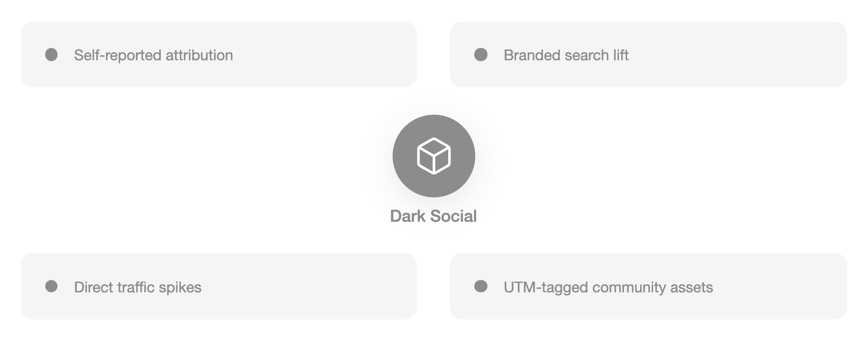Select the bullet beside Self-reported attribution
Screen dimensions: 868x345
pyautogui.click(x=52, y=55)
